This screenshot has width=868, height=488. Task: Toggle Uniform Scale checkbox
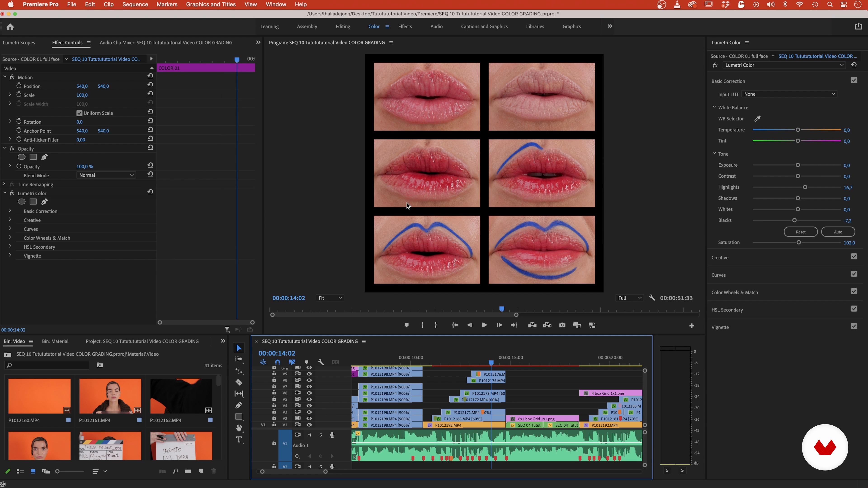coord(80,113)
